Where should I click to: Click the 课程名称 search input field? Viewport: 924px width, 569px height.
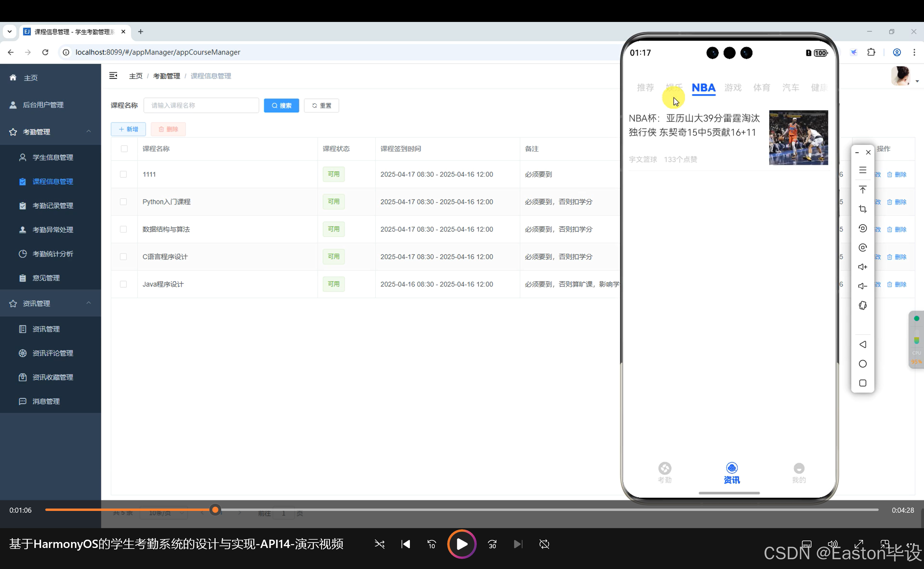click(x=201, y=106)
